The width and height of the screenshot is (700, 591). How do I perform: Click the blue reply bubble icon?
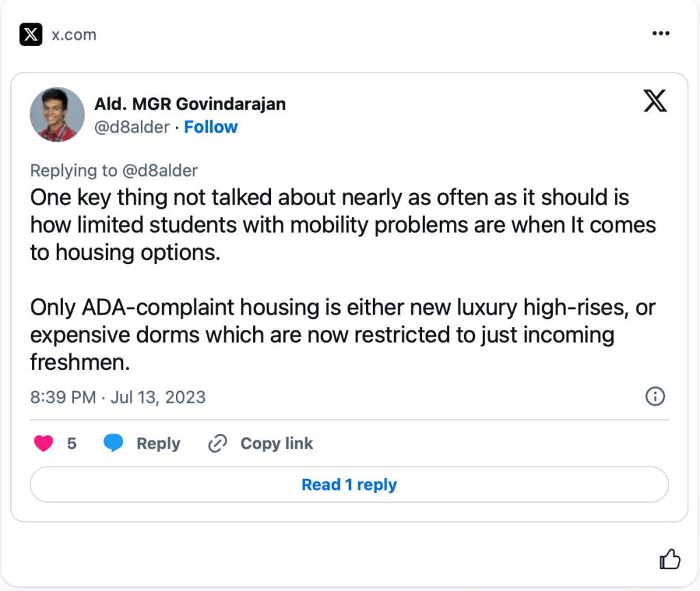point(114,444)
